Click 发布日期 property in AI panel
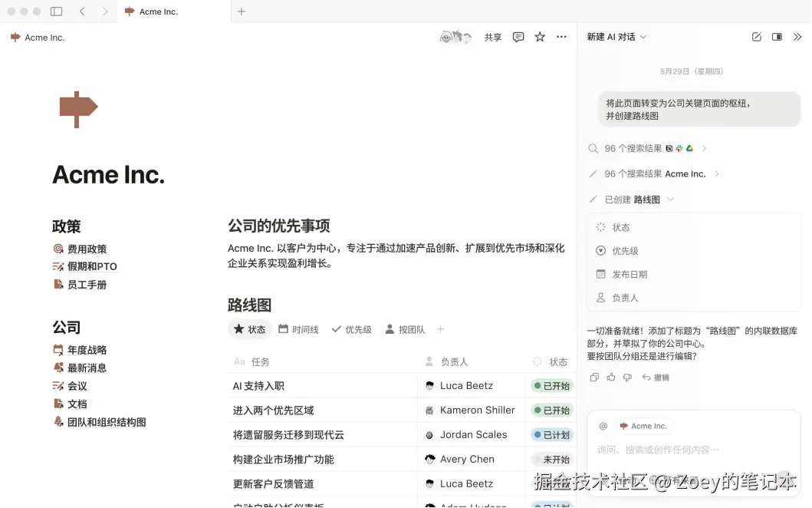812x508 pixels. (621, 274)
